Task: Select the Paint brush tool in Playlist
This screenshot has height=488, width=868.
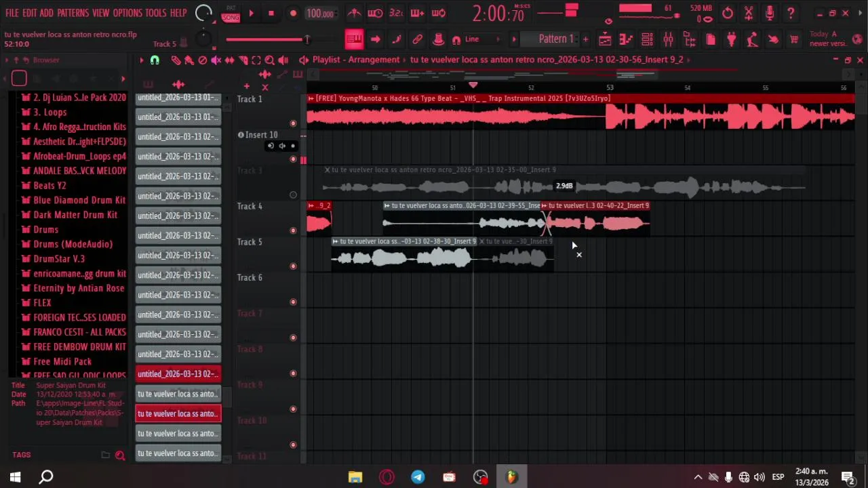Action: coord(189,60)
